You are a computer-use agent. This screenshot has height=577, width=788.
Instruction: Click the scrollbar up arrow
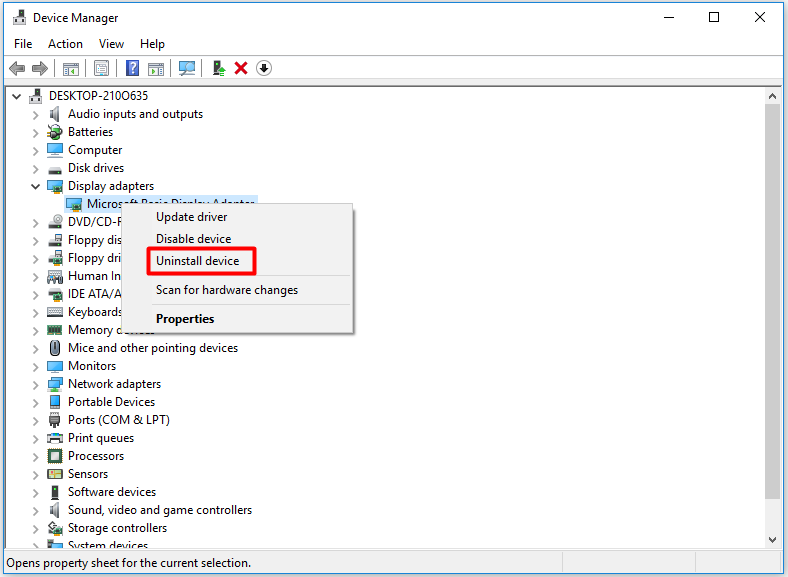point(772,96)
